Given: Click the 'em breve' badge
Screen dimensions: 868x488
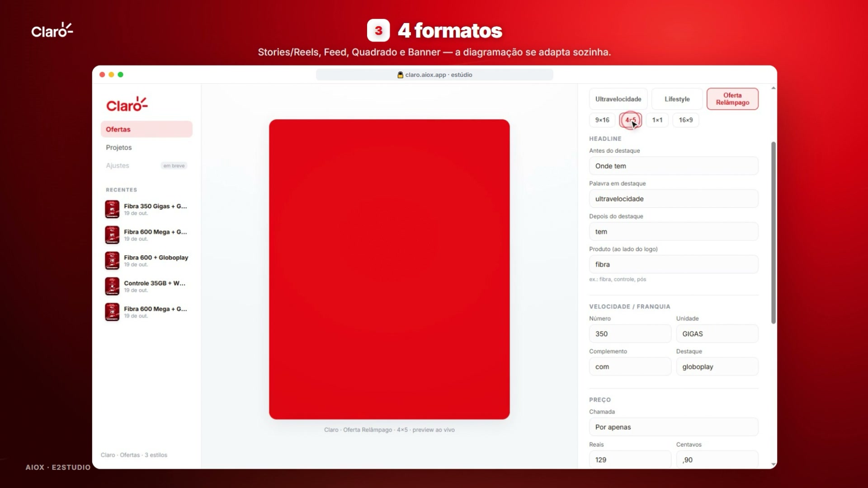Looking at the screenshot, I should [x=174, y=166].
